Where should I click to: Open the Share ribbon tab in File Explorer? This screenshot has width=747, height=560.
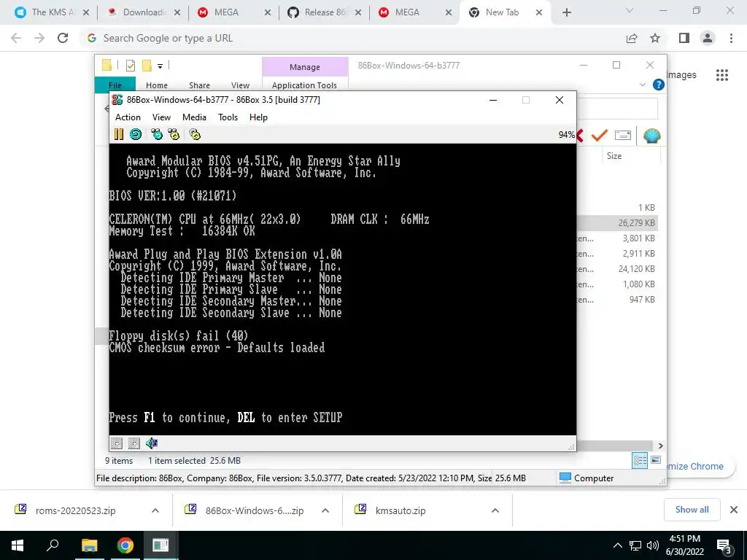tap(199, 85)
